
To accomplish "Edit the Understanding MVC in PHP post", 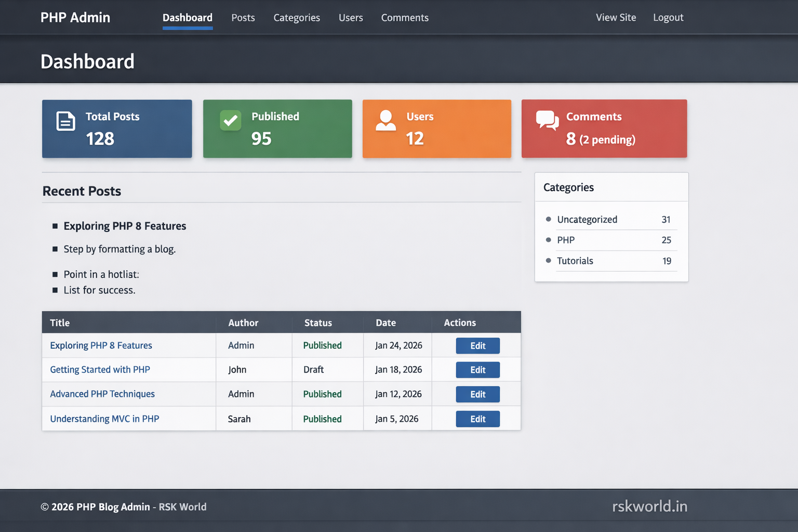I will tap(477, 419).
